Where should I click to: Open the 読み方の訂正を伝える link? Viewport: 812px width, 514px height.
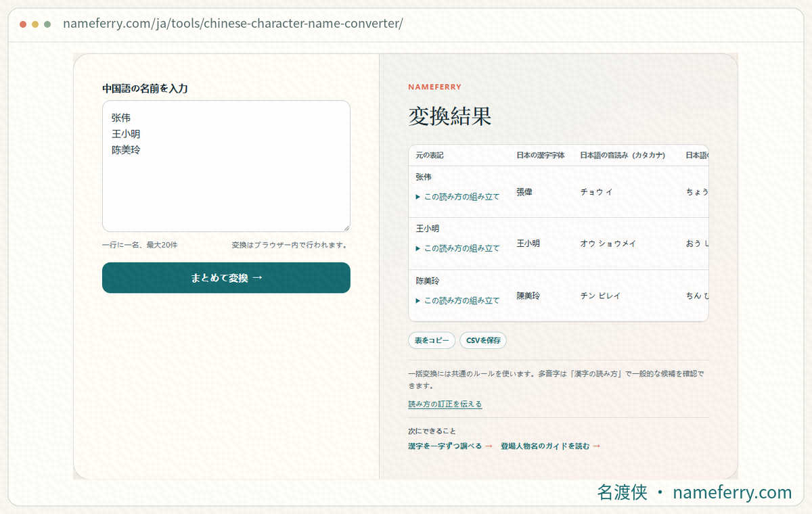click(x=445, y=404)
